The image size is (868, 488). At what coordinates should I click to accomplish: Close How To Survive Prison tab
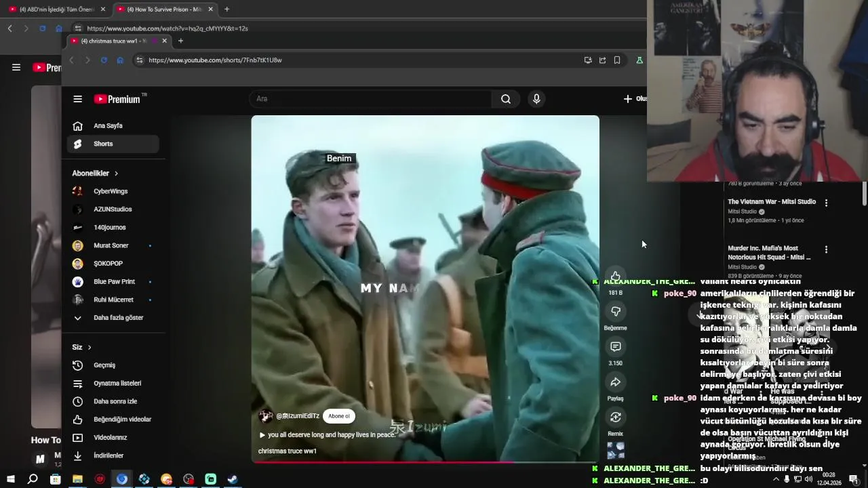tap(210, 9)
